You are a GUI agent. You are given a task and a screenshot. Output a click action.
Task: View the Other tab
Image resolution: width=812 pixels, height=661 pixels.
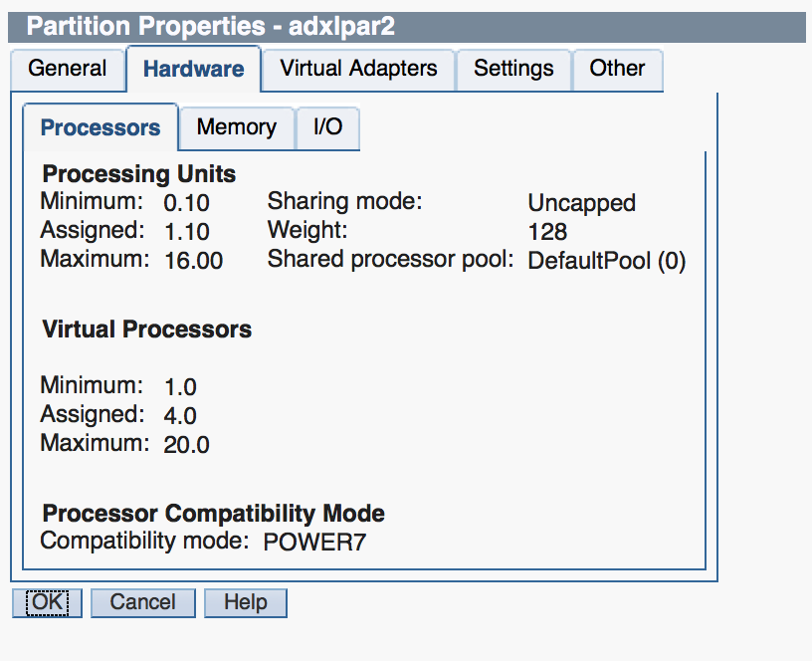click(617, 69)
